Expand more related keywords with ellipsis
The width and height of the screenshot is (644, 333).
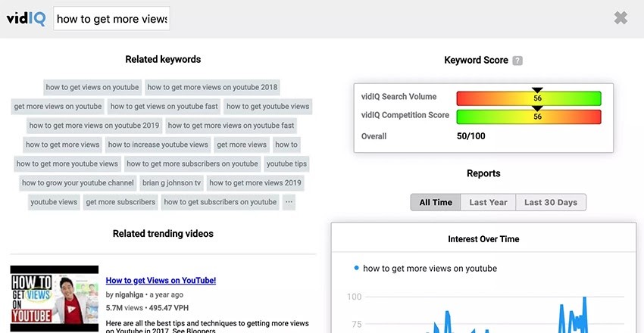[x=289, y=202]
